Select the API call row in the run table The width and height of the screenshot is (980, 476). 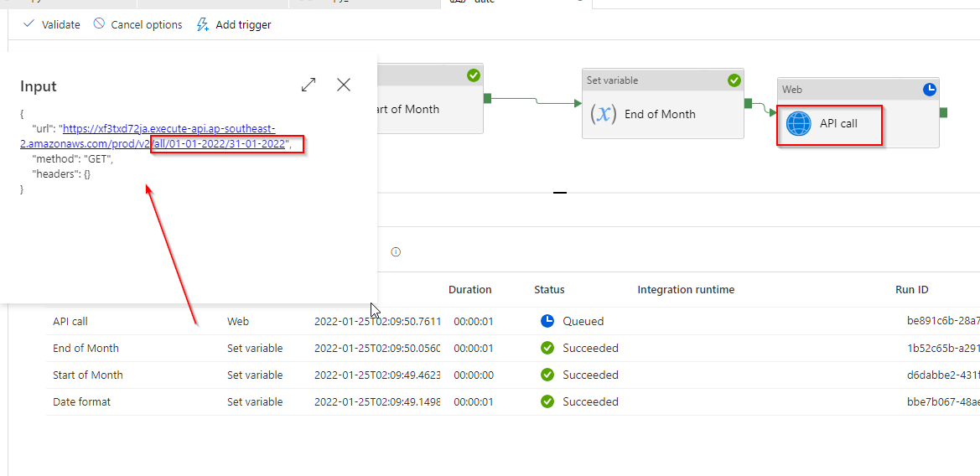pos(512,321)
